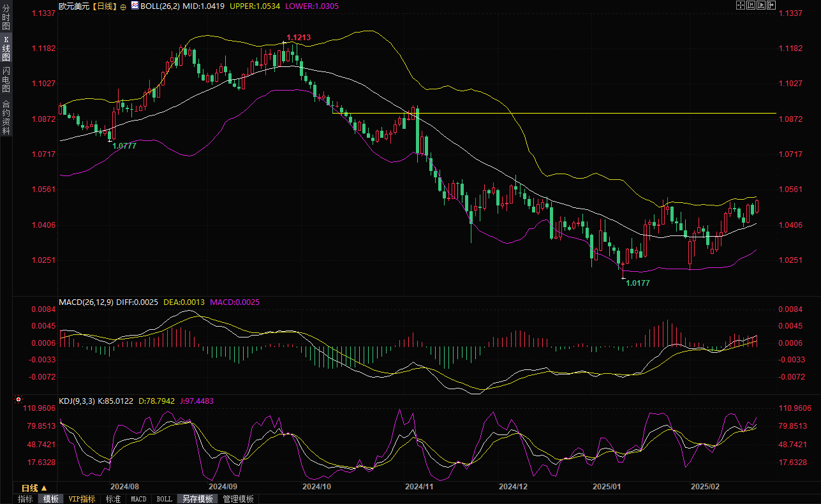Open the 闪电图 side tab
Image resolution: width=821 pixels, height=504 pixels.
(6, 82)
